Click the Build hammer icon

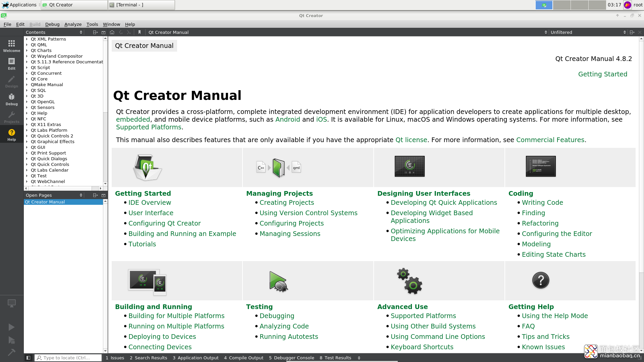click(11, 352)
